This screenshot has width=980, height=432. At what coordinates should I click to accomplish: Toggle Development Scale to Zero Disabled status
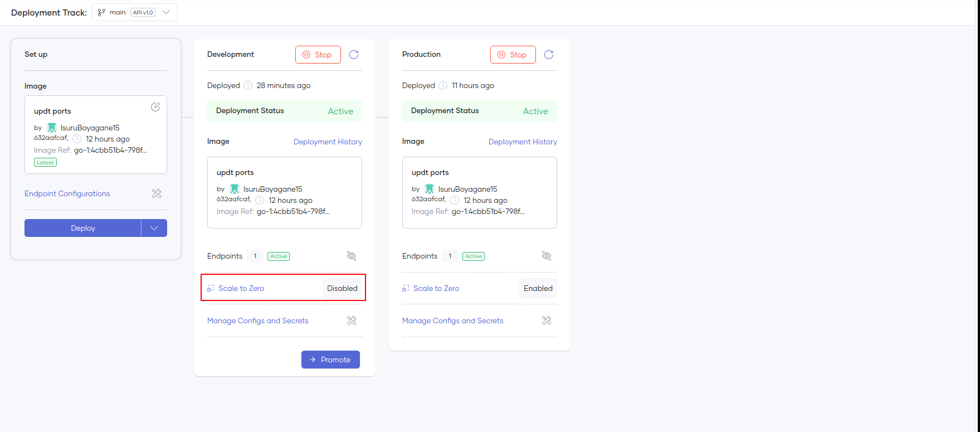tap(342, 288)
